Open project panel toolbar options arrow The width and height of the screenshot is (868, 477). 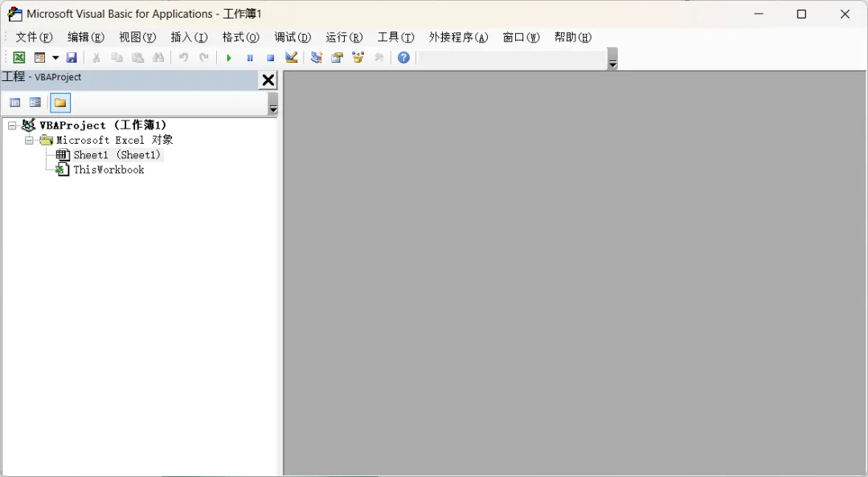click(273, 104)
